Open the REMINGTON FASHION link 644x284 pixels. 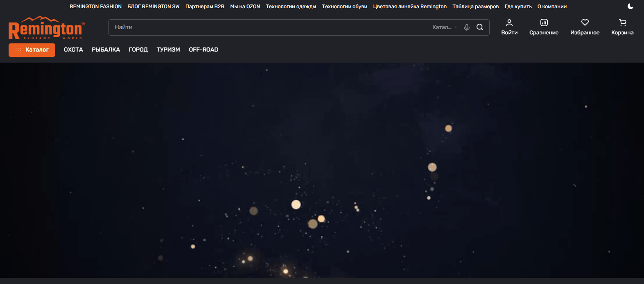[x=95, y=7]
